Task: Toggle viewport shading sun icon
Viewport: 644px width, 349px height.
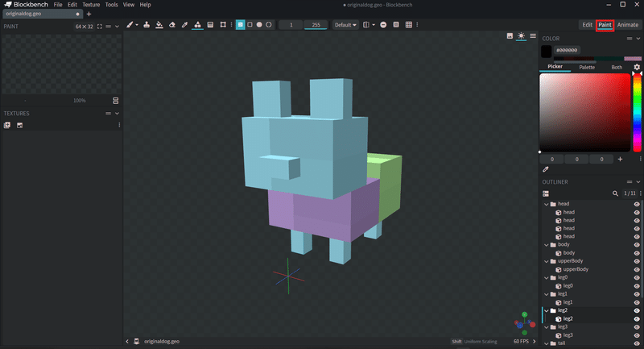Action: click(x=521, y=35)
